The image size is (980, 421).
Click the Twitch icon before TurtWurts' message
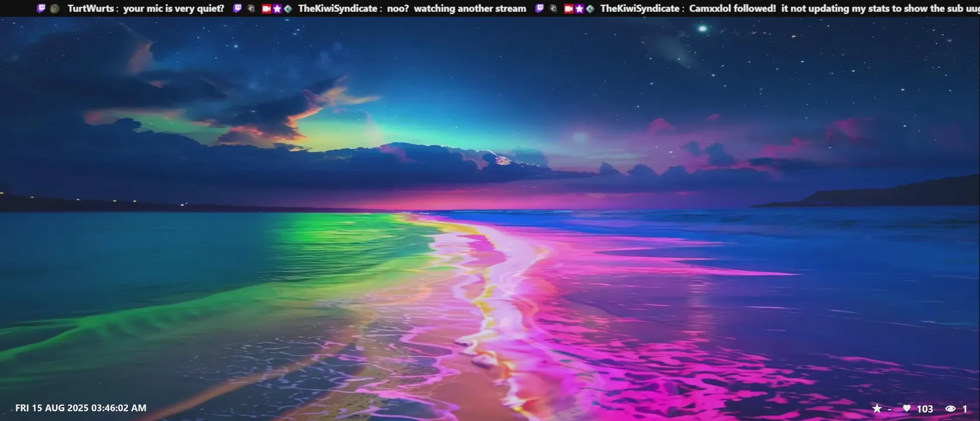tap(41, 8)
